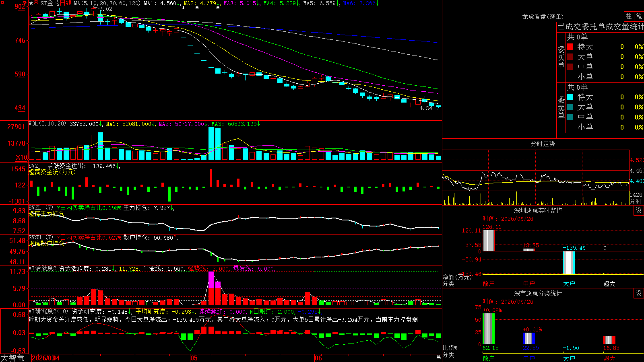Click the 超赢资金流(万元) label
The width and height of the screenshot is (644, 362).
(x=52, y=172)
